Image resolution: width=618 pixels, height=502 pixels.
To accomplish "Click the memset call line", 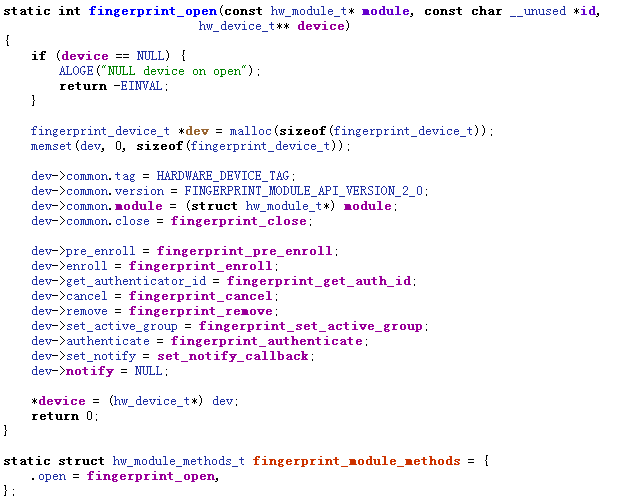I will (191, 146).
